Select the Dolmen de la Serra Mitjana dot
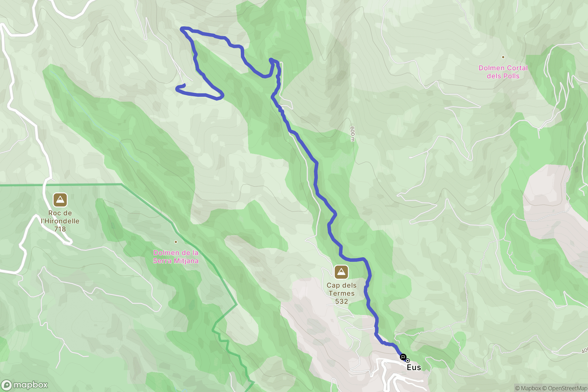The width and height of the screenshot is (588, 392). (x=176, y=242)
